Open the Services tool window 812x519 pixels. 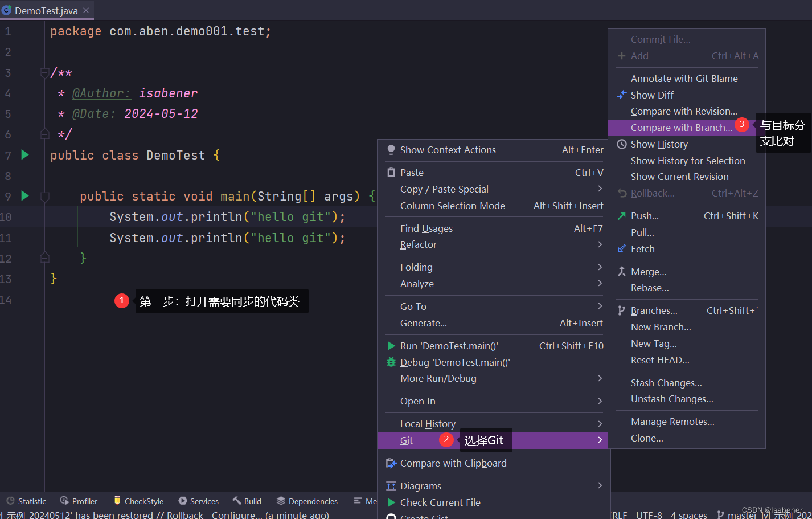pos(198,501)
